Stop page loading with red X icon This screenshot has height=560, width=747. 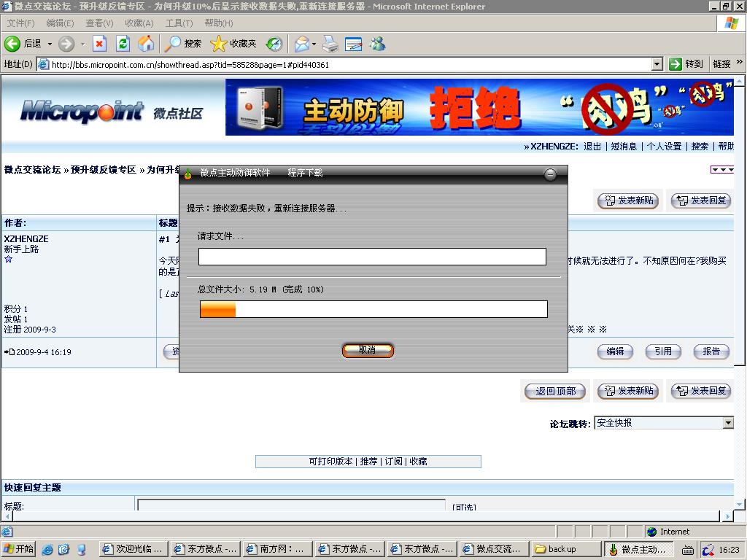coord(99,44)
